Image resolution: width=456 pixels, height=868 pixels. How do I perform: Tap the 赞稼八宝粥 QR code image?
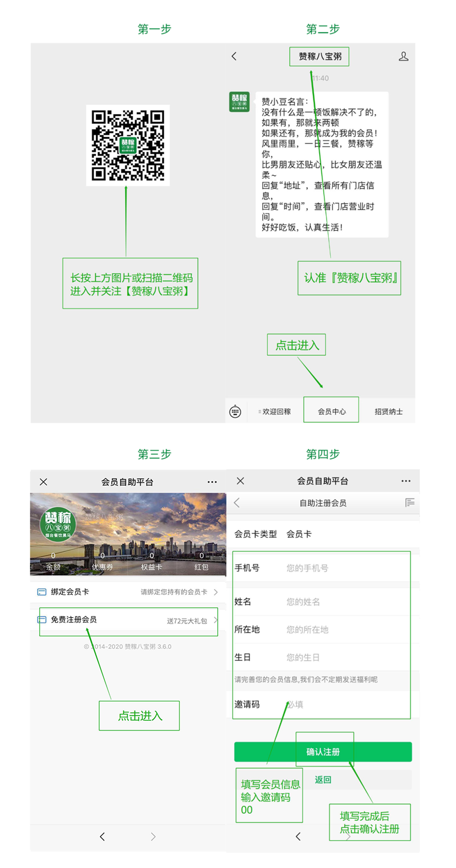click(x=128, y=145)
